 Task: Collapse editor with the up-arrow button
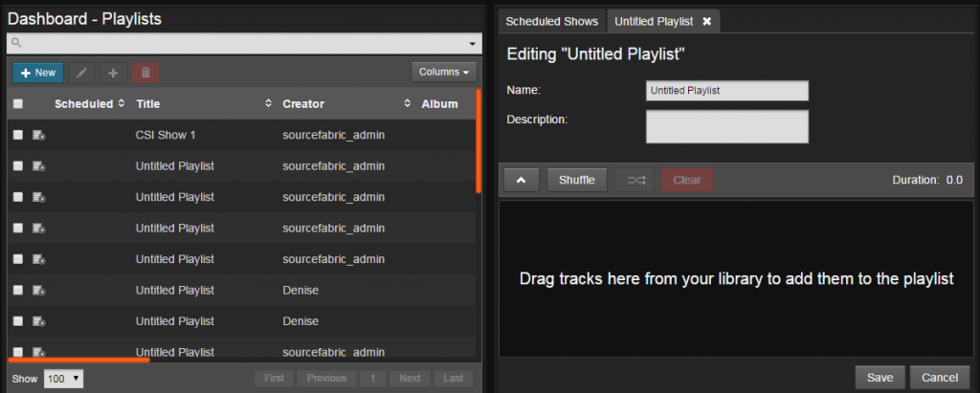tap(520, 180)
